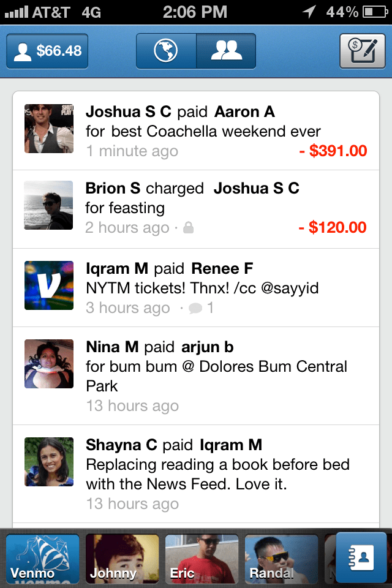The image size is (392, 588).
Task: Tap Eric's thumbnail in the bottom bar
Action: [201, 557]
